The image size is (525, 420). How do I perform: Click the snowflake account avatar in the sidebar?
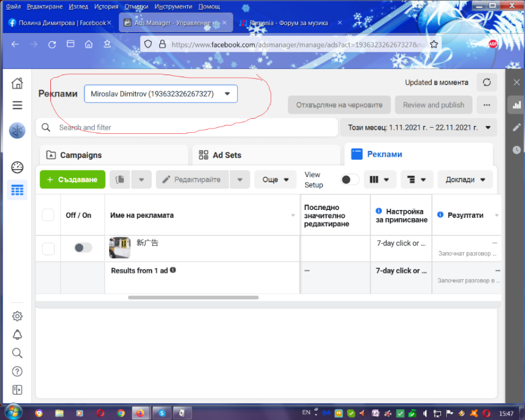pos(17,130)
